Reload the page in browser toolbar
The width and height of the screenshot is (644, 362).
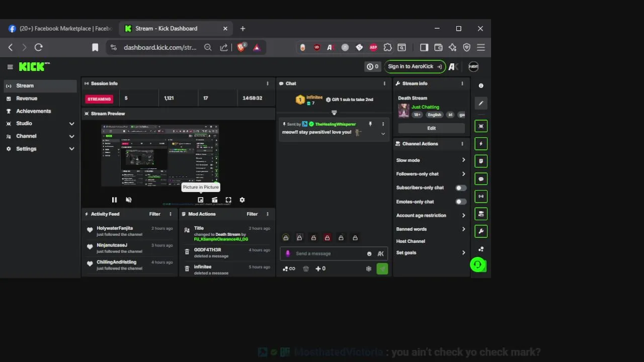[38, 47]
